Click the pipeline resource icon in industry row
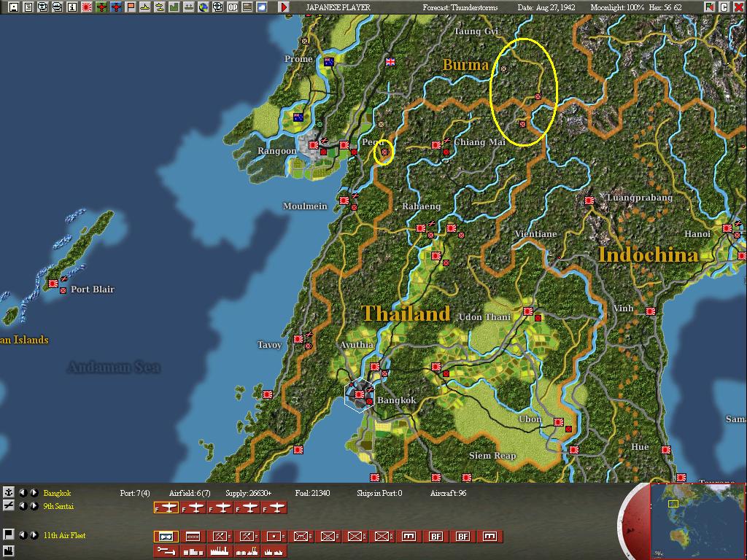The image size is (747, 560). [x=166, y=551]
